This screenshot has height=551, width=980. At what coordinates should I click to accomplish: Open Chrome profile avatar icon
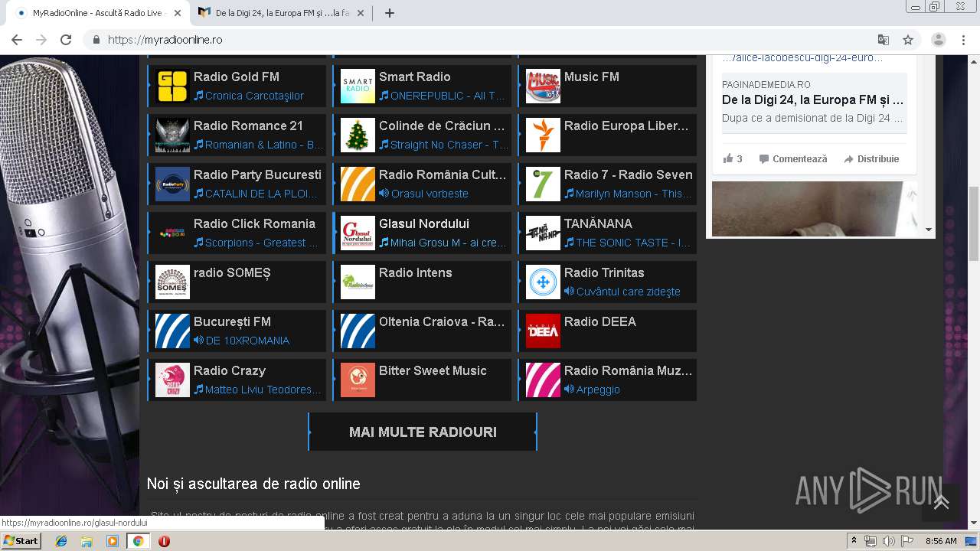[x=939, y=40]
